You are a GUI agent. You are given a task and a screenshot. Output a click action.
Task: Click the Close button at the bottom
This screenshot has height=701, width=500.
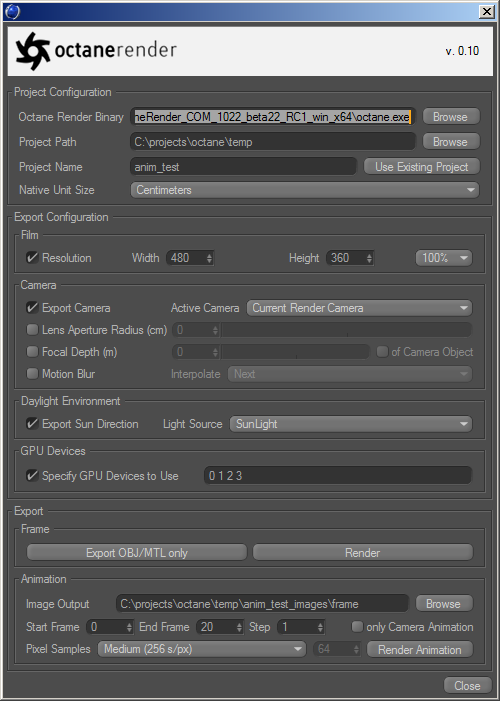coord(468,685)
